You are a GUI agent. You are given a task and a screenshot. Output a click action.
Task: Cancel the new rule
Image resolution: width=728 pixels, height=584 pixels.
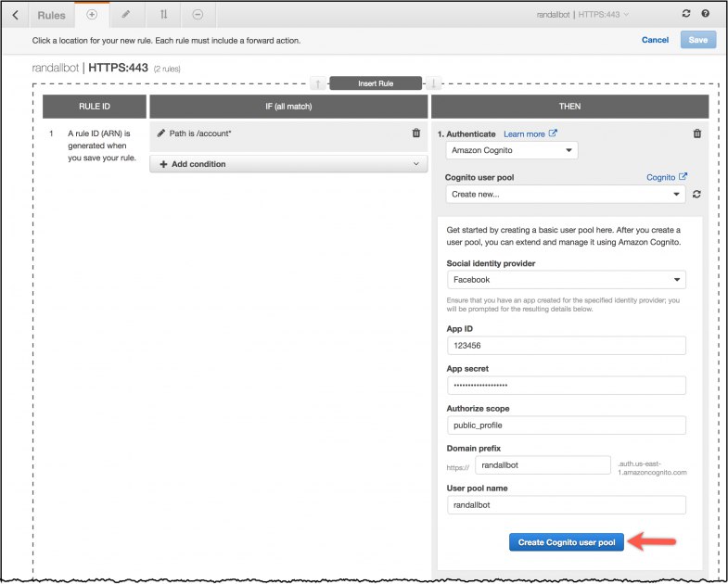(655, 40)
